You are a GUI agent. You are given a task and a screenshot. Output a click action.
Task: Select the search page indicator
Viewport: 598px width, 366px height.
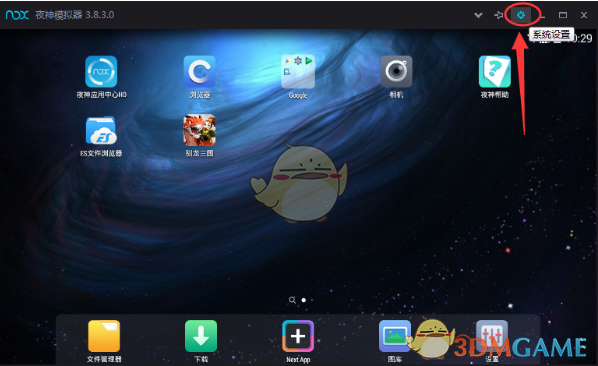[292, 300]
